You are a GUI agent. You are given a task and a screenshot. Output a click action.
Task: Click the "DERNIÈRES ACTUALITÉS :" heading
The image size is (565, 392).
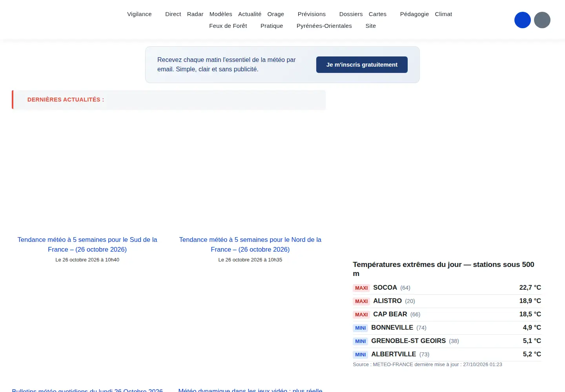point(66,100)
